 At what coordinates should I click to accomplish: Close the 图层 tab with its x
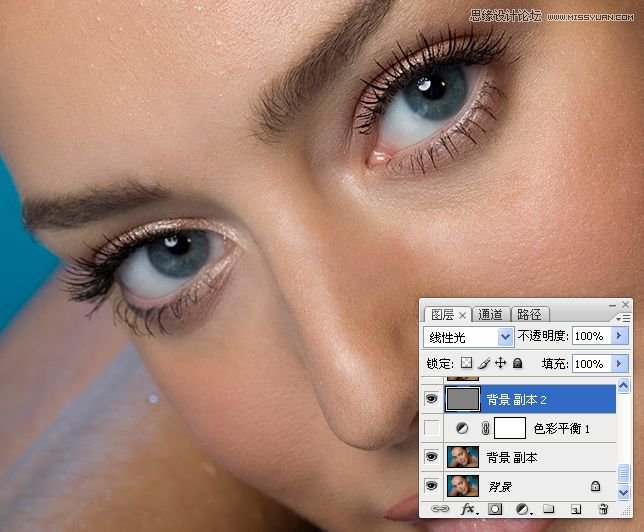(462, 315)
